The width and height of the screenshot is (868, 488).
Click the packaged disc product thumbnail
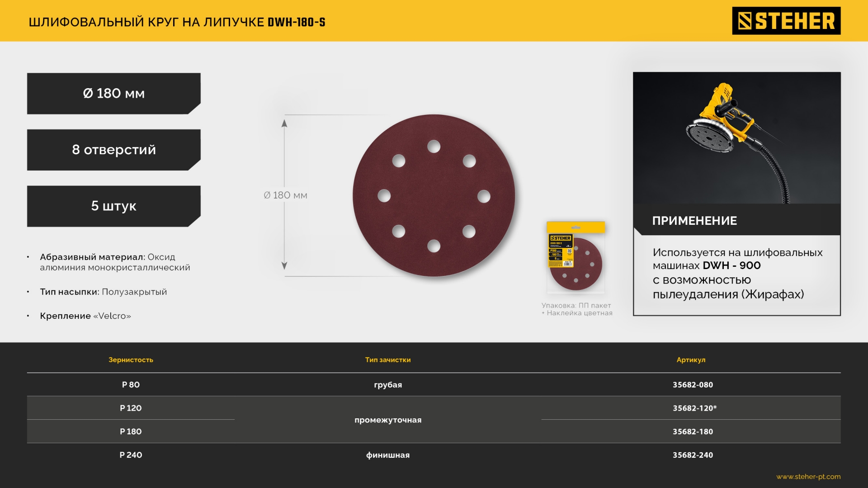(575, 258)
